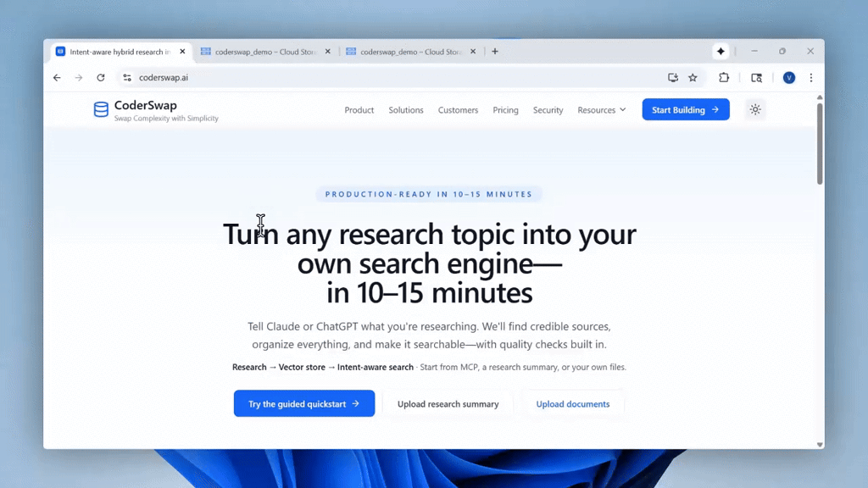Bookmark this page with the star icon
Viewport: 868px width, 488px height.
(693, 77)
